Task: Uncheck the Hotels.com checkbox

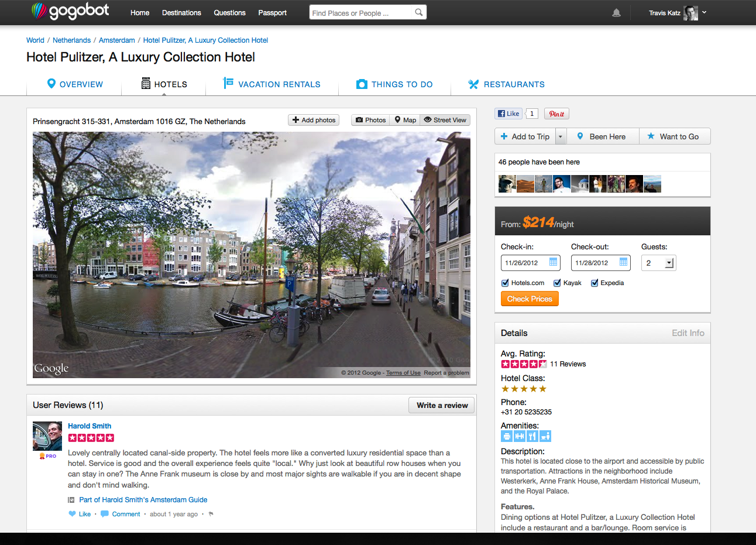Action: click(x=505, y=283)
